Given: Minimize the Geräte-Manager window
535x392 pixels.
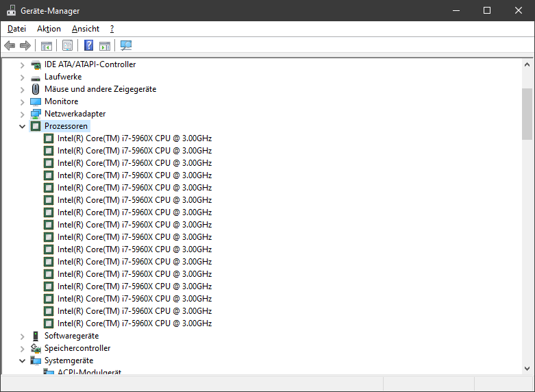Looking at the screenshot, I should coord(456,10).
